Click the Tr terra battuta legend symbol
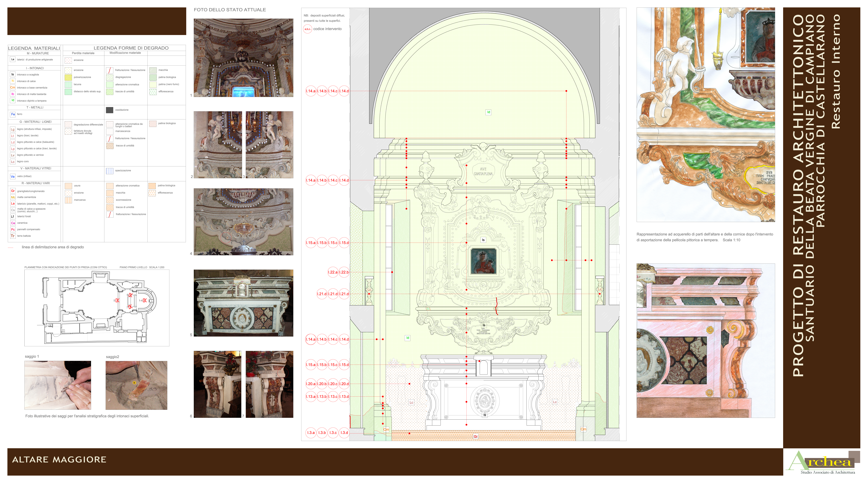Viewport: 868px width, 483px height. point(13,236)
